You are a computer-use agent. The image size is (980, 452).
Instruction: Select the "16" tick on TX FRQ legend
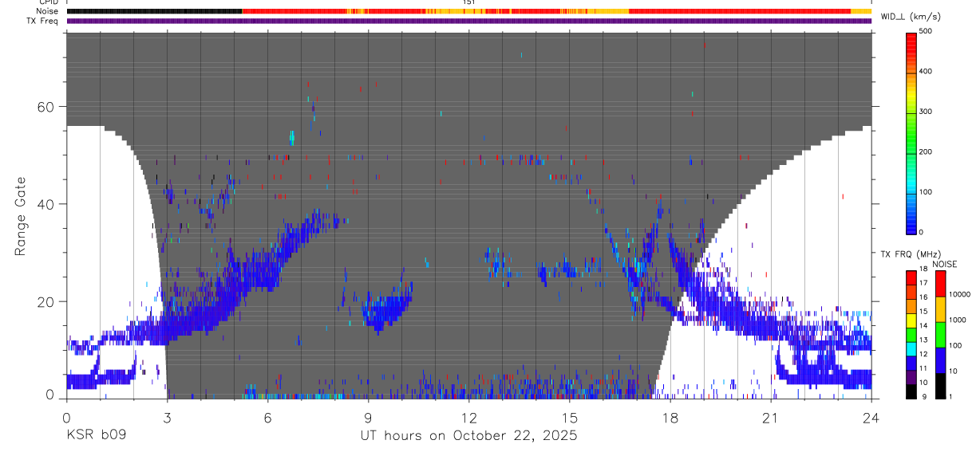click(x=924, y=297)
